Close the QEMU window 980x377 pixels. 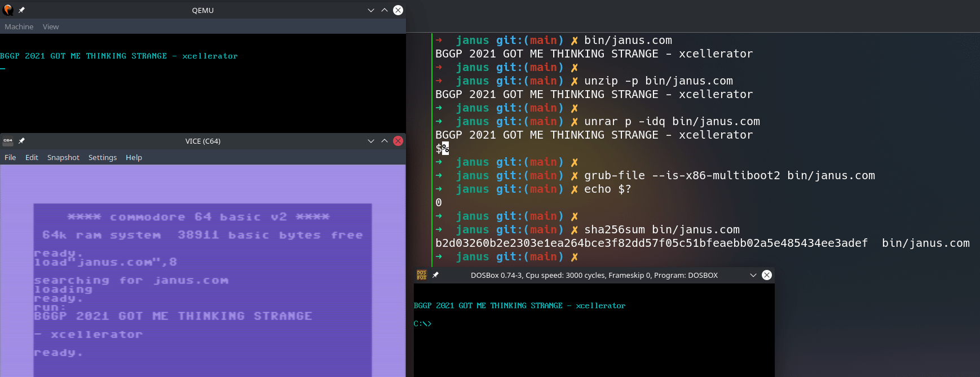(398, 10)
